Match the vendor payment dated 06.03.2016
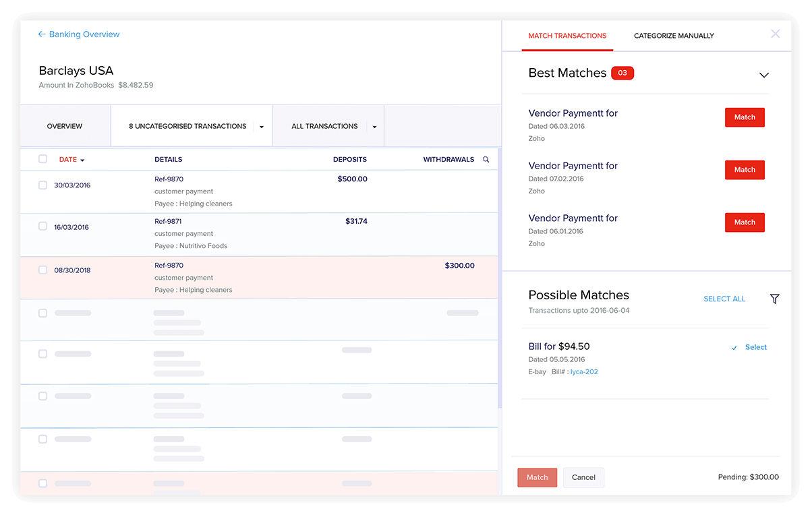This screenshot has width=812, height=515. pos(745,117)
